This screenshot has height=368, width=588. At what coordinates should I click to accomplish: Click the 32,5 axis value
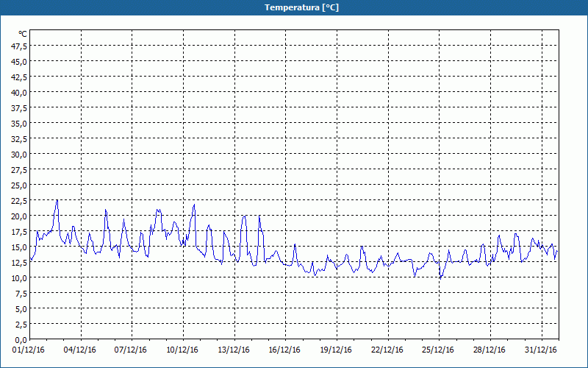point(20,139)
